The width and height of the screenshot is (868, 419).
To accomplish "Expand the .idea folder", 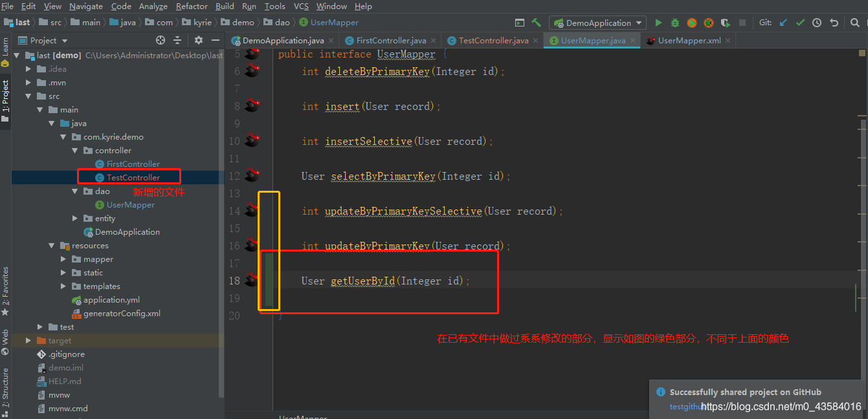I will (x=28, y=69).
